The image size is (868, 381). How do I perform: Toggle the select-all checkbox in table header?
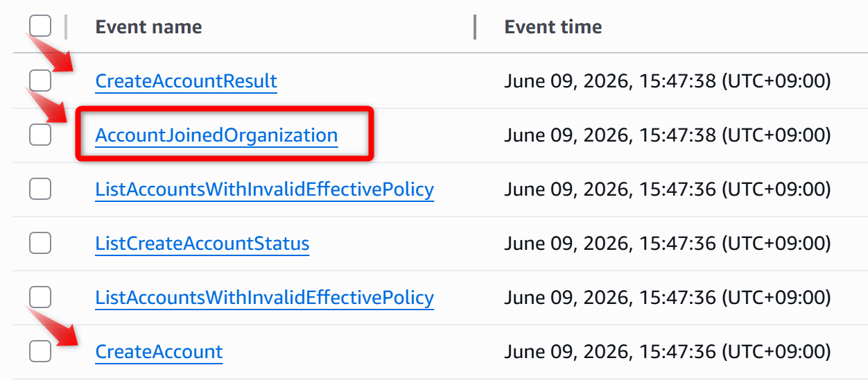point(40,26)
